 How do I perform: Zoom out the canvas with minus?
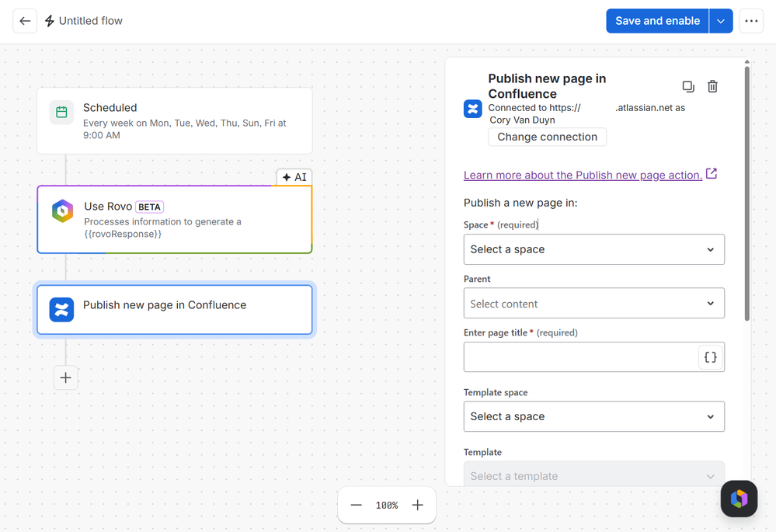click(357, 505)
